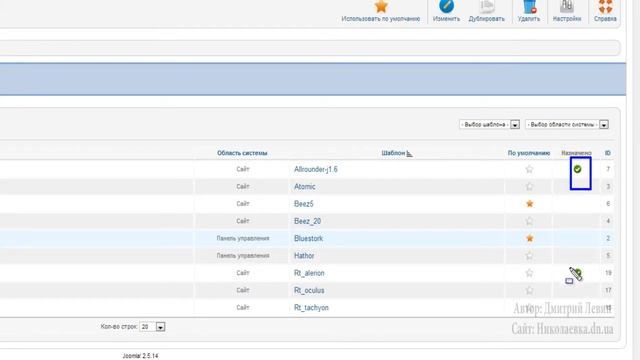The width and height of the screenshot is (640, 360).
Task: Click the Удалить trash toolbar icon
Action: pyautogui.click(x=529, y=7)
